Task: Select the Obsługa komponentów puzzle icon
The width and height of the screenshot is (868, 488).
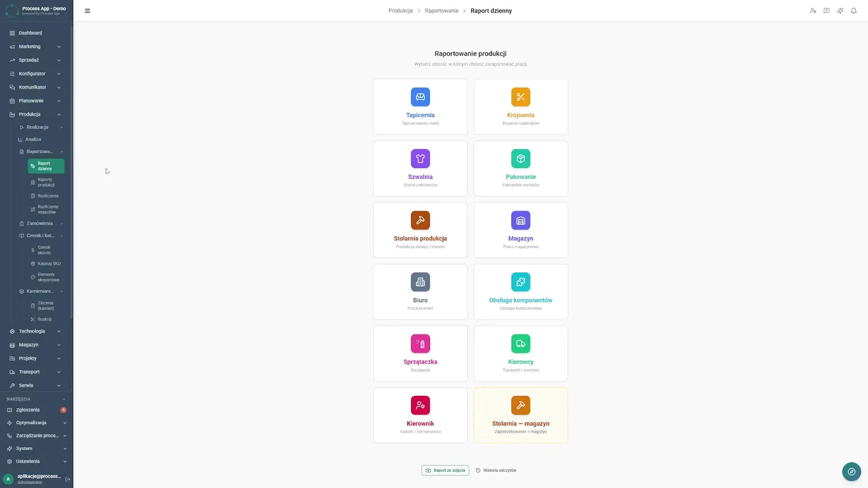Action: (x=521, y=282)
